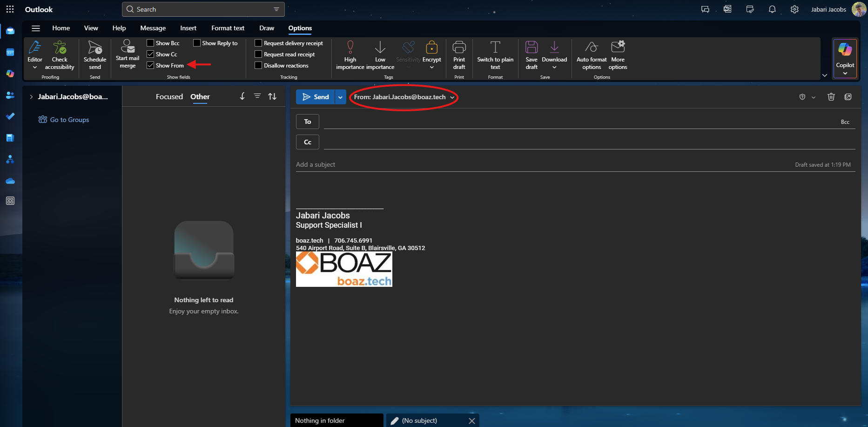This screenshot has height=427, width=868.
Task: Tick Request read receipt checkbox
Action: [x=258, y=54]
